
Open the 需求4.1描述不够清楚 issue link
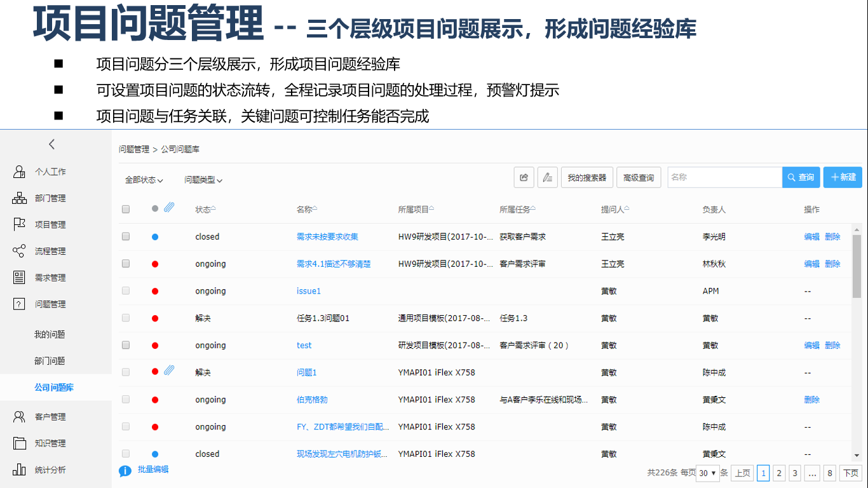pyautogui.click(x=334, y=264)
